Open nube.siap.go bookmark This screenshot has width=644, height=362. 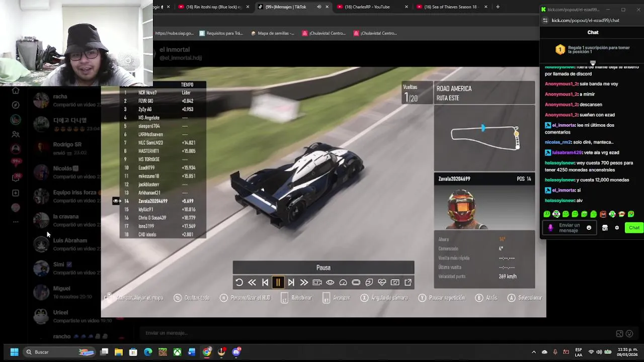[174, 33]
